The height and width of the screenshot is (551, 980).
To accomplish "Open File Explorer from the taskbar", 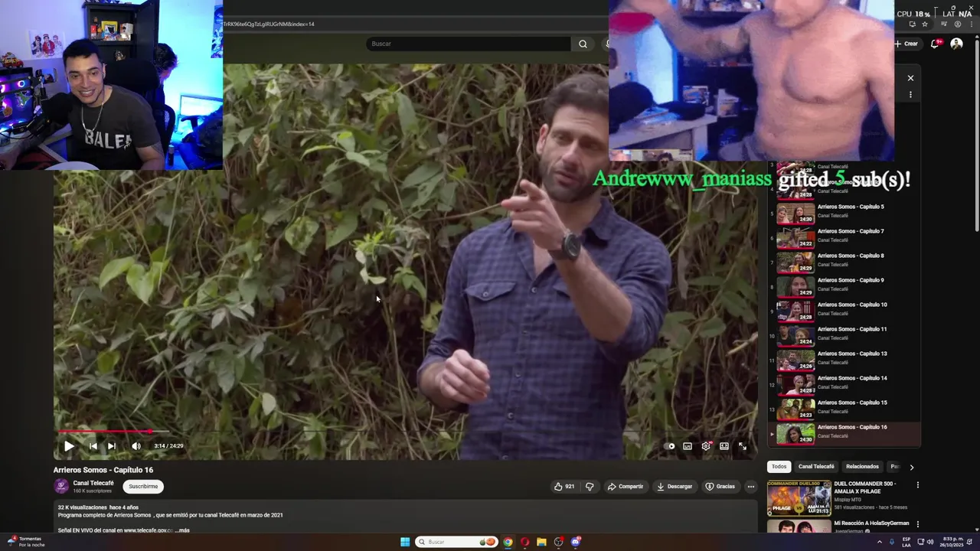I will (x=541, y=542).
